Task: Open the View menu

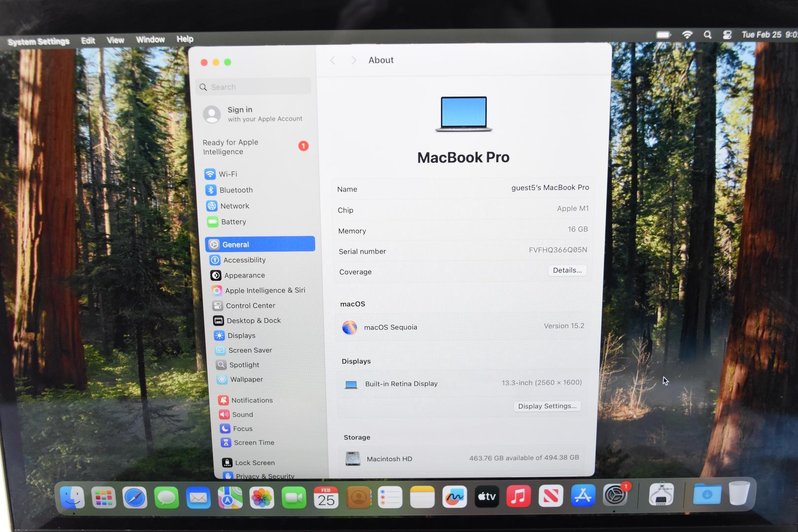Action: point(115,40)
